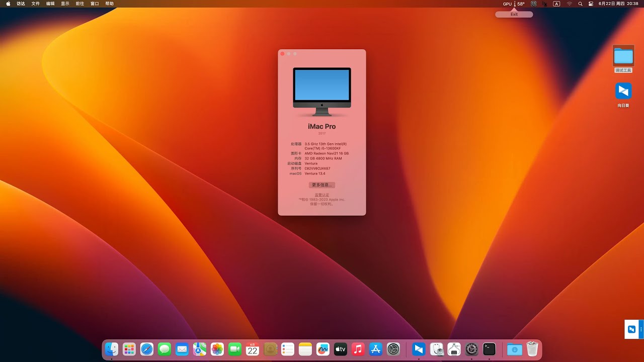Screen dimensions: 644x362
Task: Click AMD Radeon Navi21 16 GB text
Action: point(327,153)
